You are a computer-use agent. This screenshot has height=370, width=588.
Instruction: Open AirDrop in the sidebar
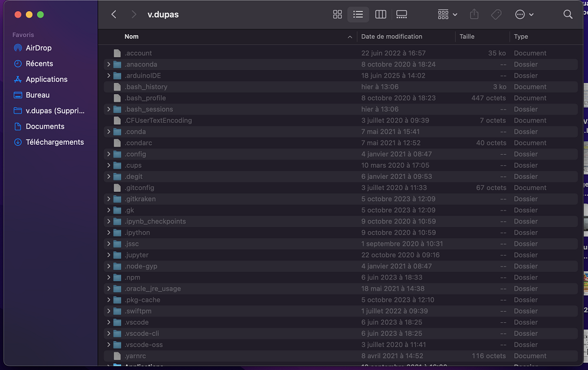pos(38,48)
